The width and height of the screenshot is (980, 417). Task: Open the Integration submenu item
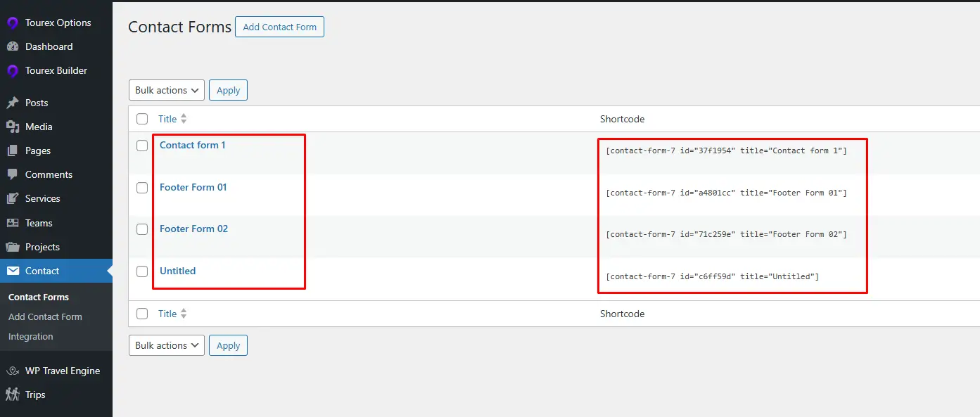(x=31, y=336)
